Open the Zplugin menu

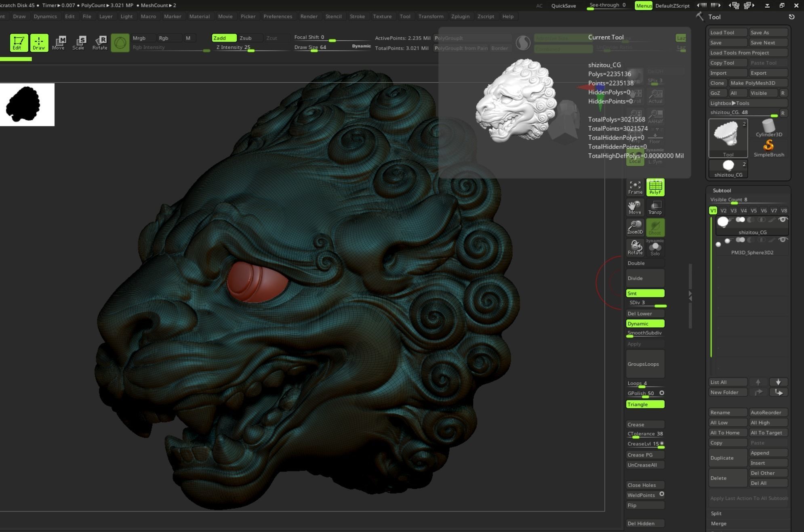(460, 17)
